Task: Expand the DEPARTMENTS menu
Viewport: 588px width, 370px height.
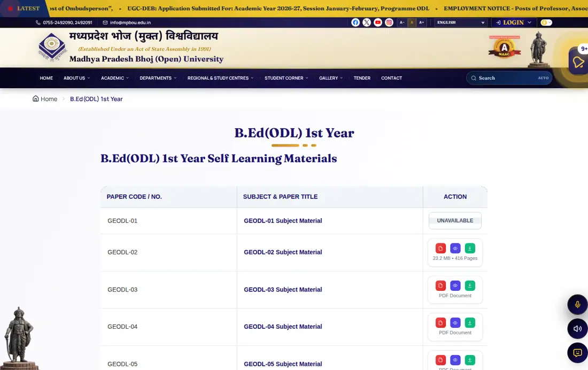Action: tap(158, 78)
